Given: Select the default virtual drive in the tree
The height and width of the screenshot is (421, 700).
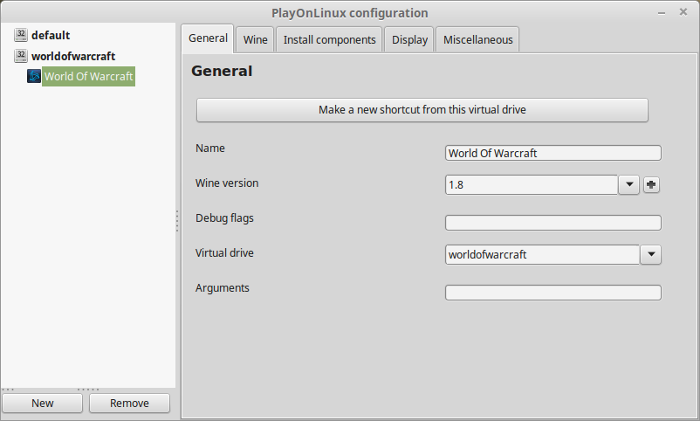Looking at the screenshot, I should click(50, 35).
